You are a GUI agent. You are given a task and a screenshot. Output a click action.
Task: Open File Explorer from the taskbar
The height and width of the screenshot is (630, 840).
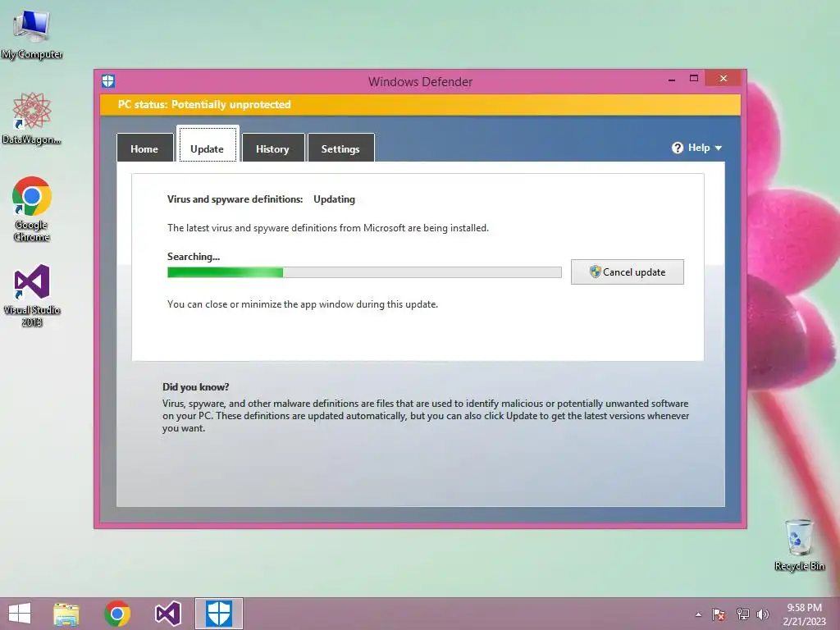[x=66, y=614]
